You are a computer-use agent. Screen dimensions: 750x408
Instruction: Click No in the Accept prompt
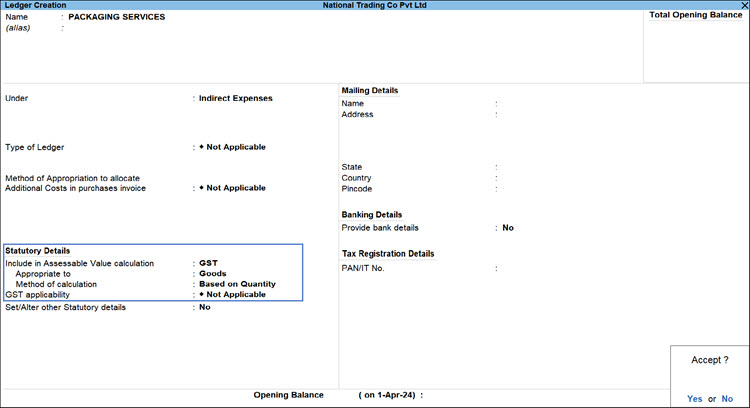[727, 398]
